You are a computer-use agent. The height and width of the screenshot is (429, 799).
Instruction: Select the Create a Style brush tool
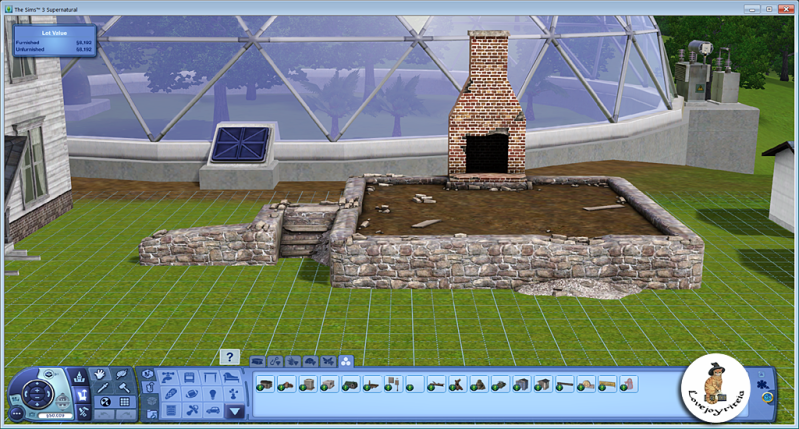coord(122,375)
